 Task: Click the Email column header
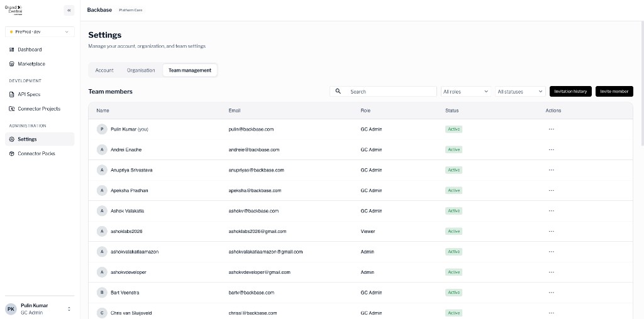pos(235,111)
